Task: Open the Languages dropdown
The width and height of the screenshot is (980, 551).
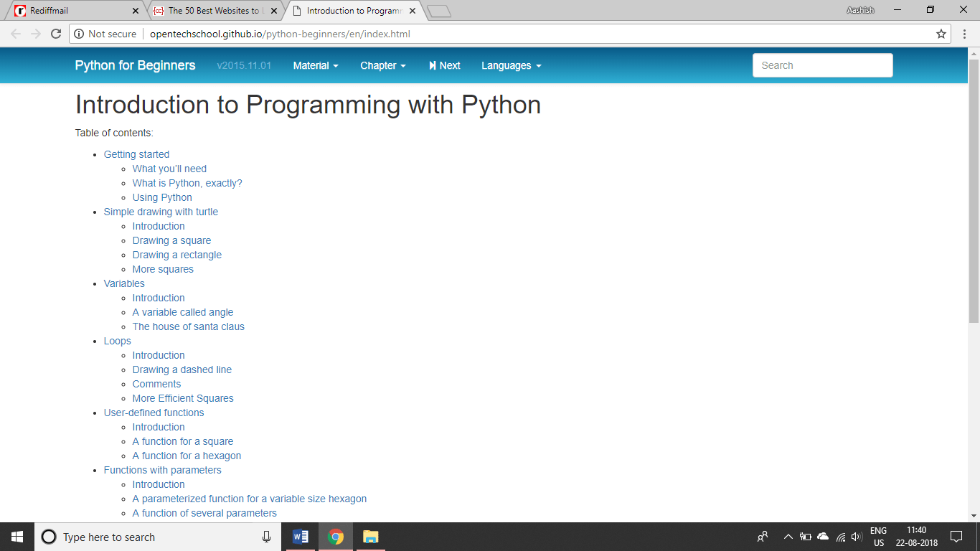Action: point(511,65)
